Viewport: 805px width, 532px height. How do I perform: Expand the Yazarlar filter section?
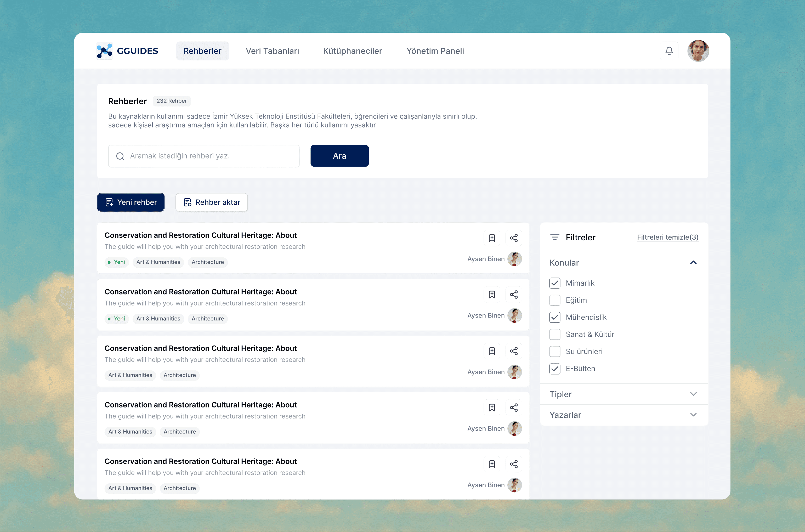point(693,415)
